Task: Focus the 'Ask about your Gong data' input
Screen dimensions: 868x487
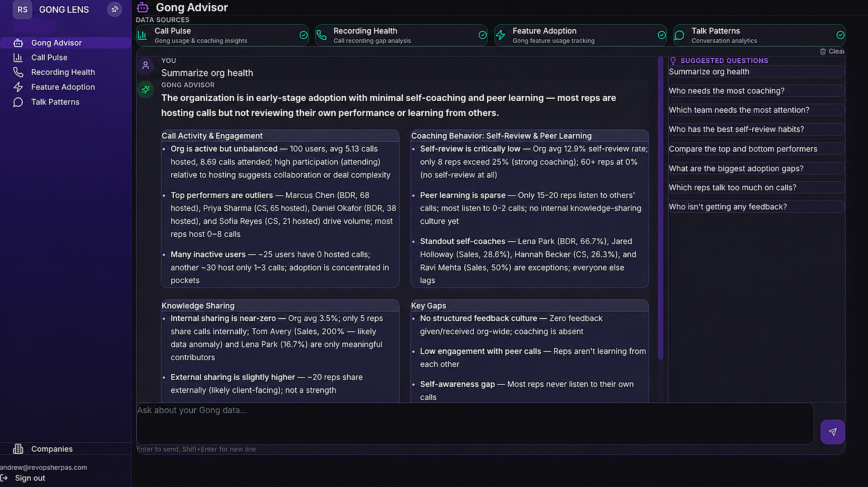Action: click(x=475, y=423)
